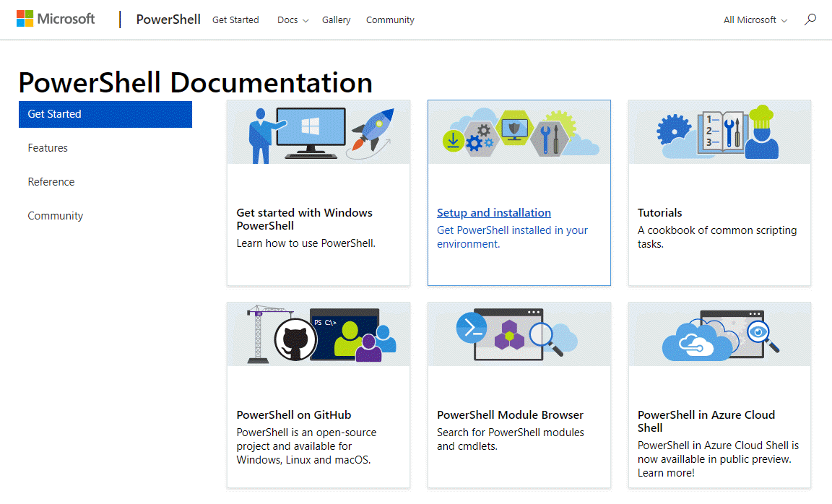
Task: Expand the Docs dropdown menu
Action: point(292,19)
